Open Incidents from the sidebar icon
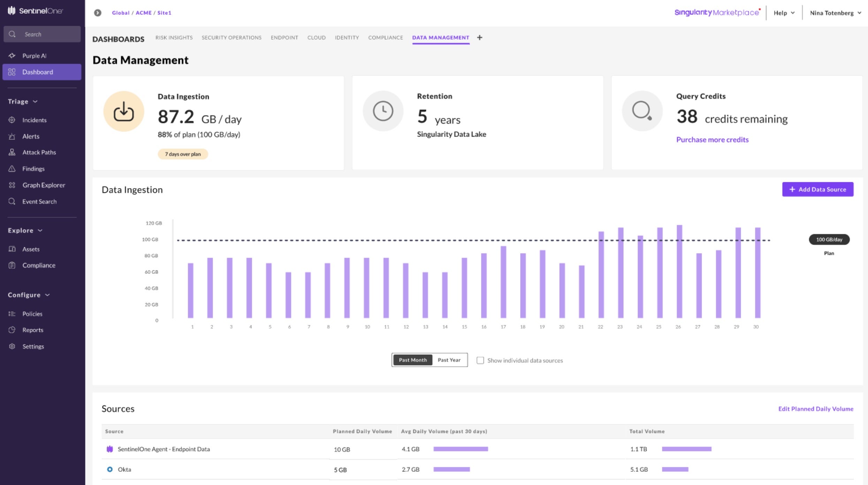This screenshot has height=485, width=868. (12, 120)
